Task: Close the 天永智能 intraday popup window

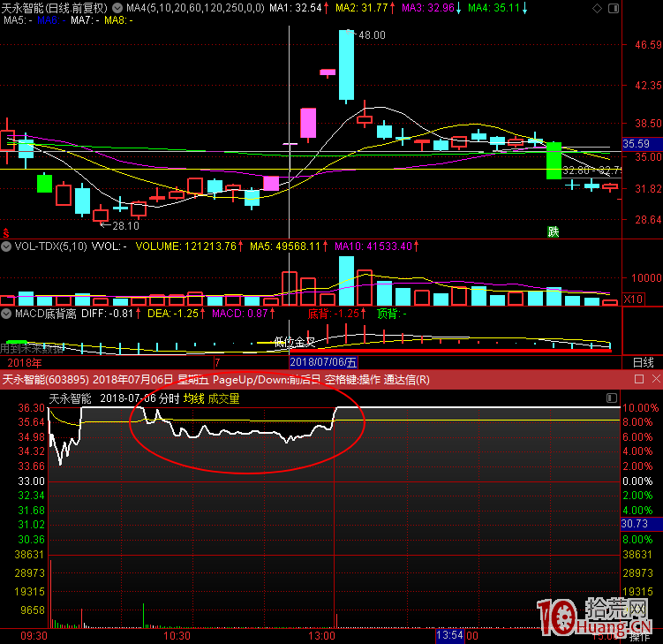Action: 654,380
